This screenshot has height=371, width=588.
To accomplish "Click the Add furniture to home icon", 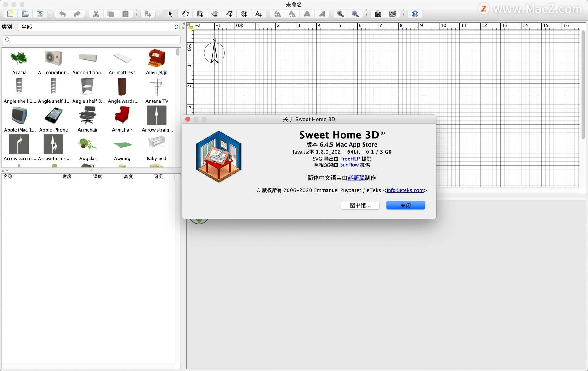I will tap(148, 14).
